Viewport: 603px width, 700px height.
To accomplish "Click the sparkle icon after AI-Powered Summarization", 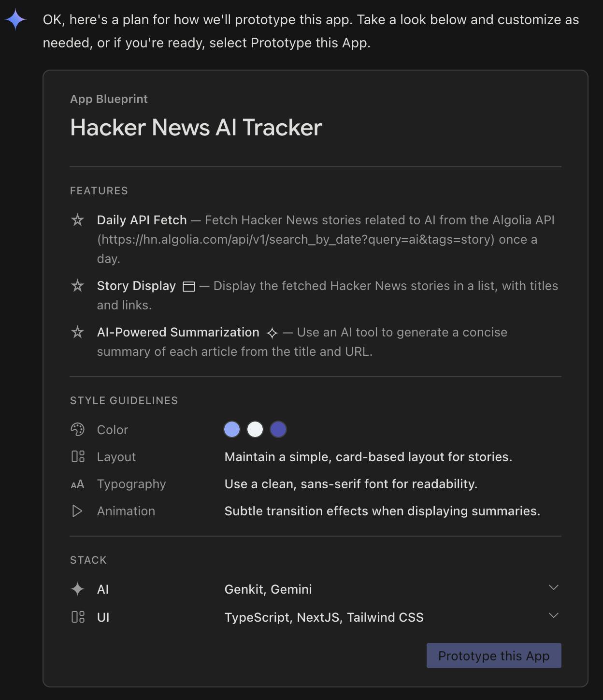I will [x=272, y=333].
